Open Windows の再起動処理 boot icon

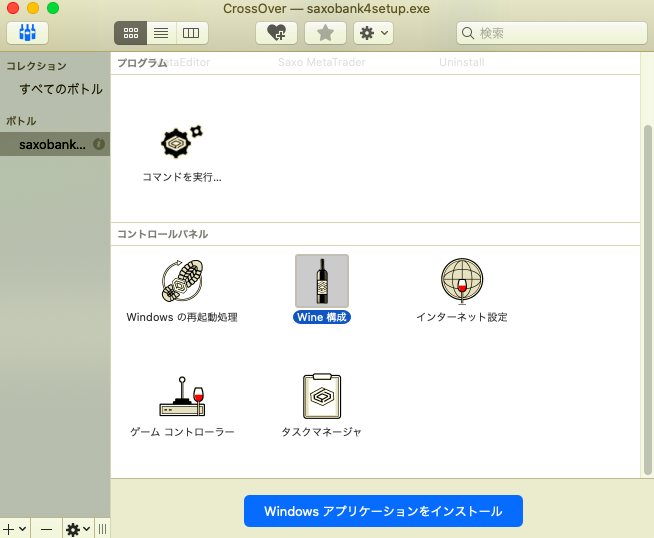point(182,281)
